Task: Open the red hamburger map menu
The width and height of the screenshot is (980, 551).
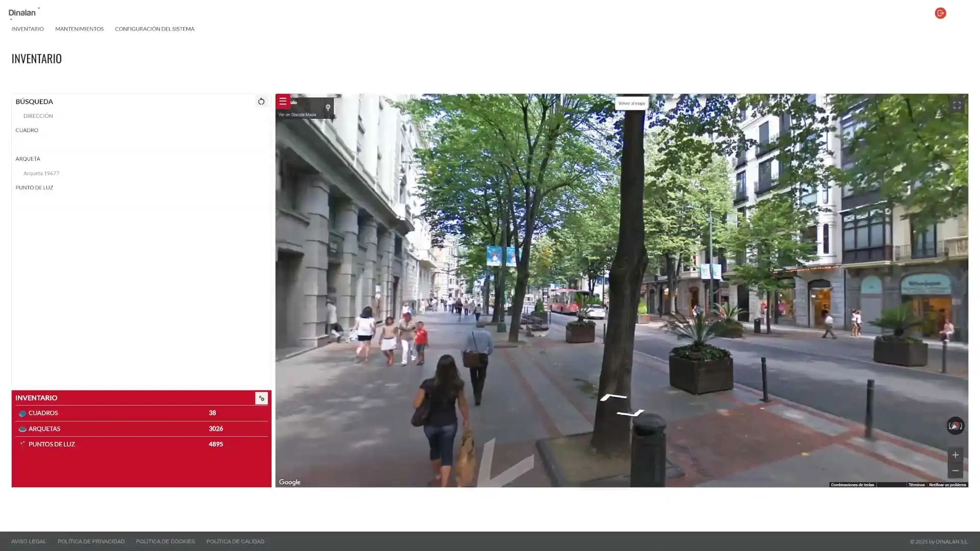Action: tap(283, 102)
